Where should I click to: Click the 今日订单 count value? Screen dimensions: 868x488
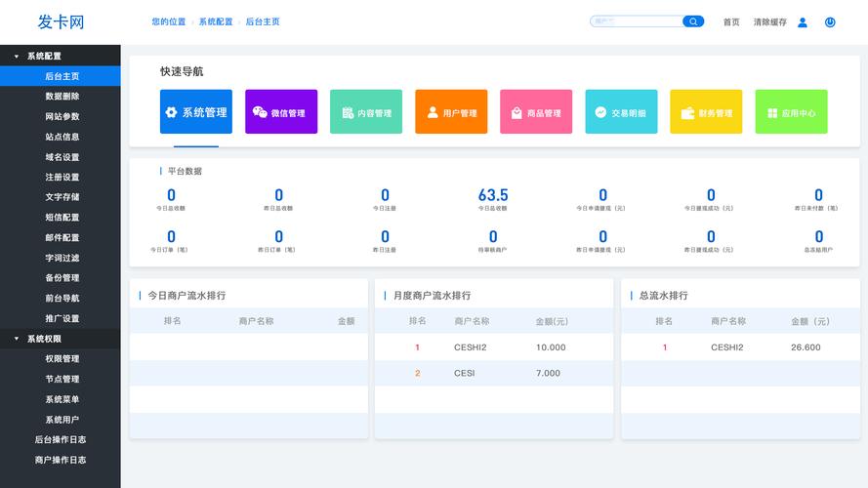[171, 237]
